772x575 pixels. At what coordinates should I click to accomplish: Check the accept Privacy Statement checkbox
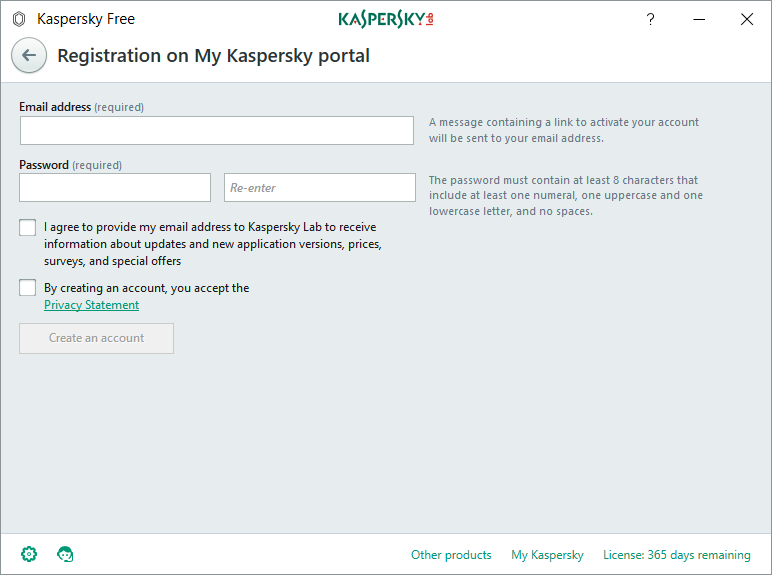[27, 288]
